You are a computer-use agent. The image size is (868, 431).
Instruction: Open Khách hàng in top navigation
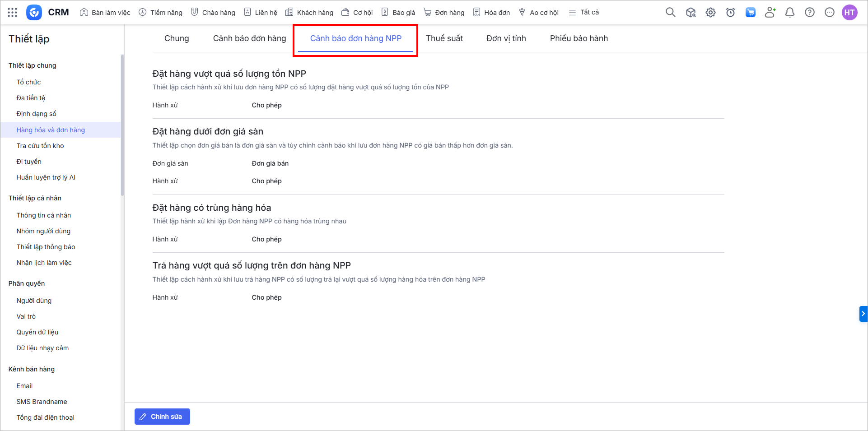click(x=309, y=13)
